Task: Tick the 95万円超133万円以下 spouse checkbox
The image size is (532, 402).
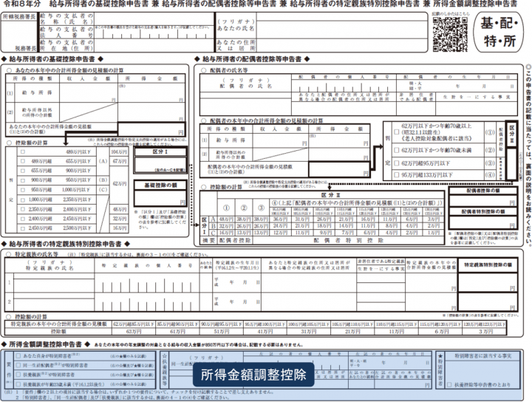Action: (x=396, y=175)
